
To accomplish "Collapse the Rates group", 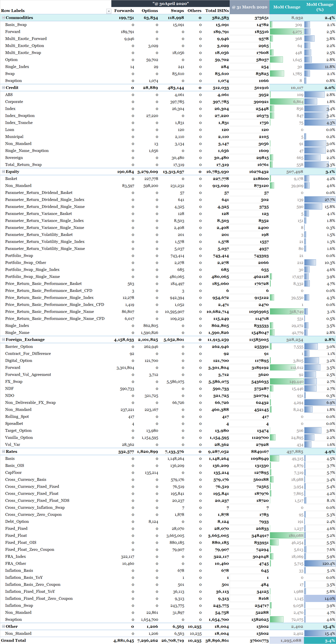I will point(4,451).
